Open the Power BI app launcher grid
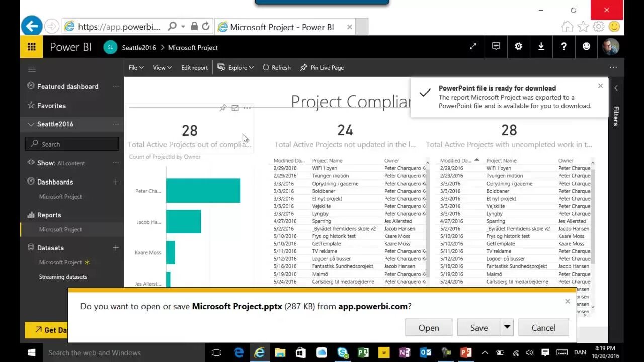 click(31, 47)
